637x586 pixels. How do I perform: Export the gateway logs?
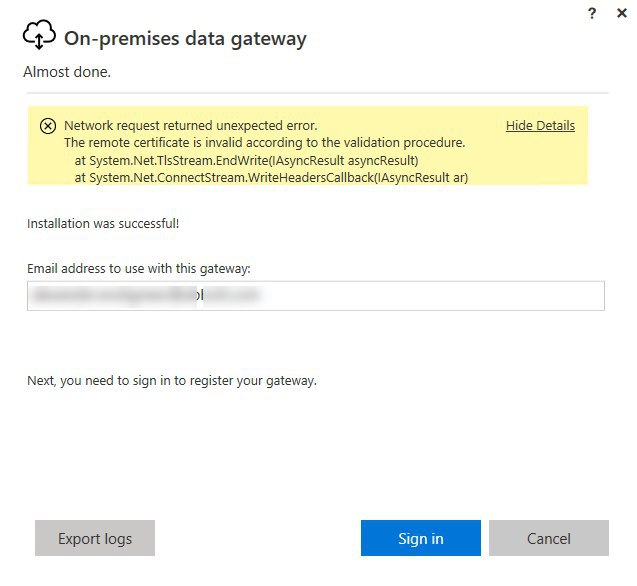pos(95,538)
